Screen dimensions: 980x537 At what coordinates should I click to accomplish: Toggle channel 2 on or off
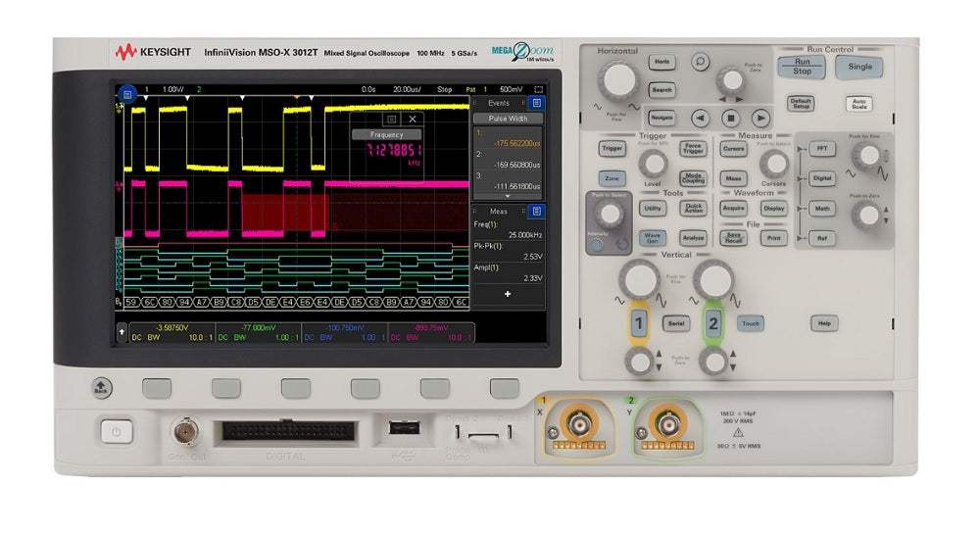[x=713, y=323]
